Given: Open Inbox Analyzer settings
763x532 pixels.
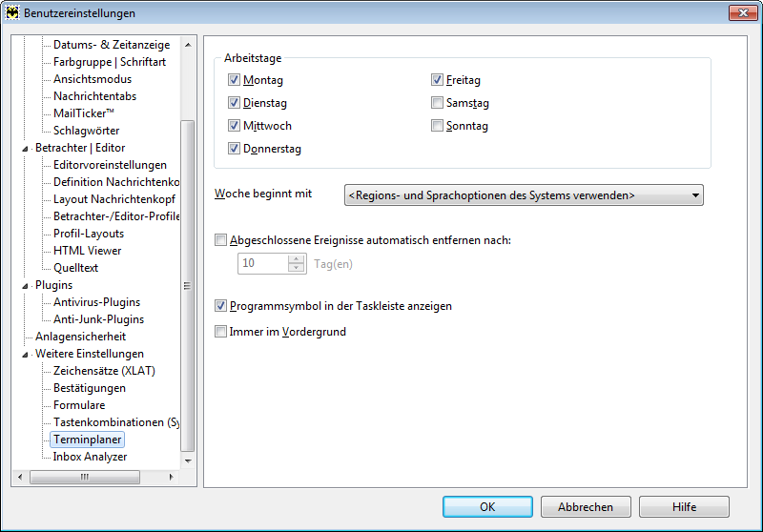Looking at the screenshot, I should click(90, 457).
